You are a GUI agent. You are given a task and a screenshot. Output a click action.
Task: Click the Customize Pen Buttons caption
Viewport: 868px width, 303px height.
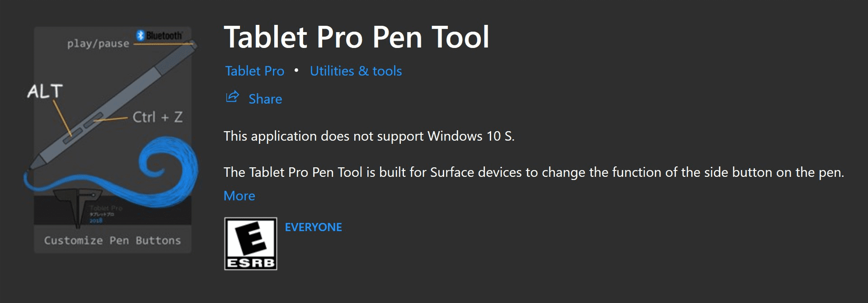[112, 240]
